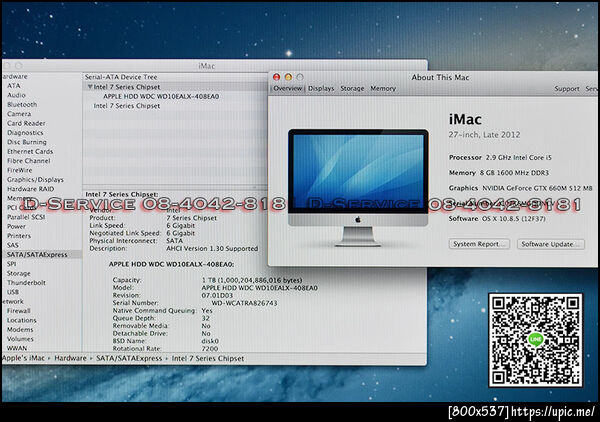The height and width of the screenshot is (422, 600).
Task: Click the 27-inch, Late 2012 model text
Action: [x=484, y=135]
